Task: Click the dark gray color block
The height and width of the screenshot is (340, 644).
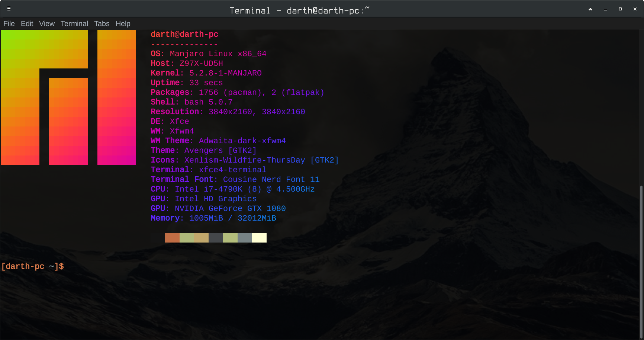Action: 216,238
